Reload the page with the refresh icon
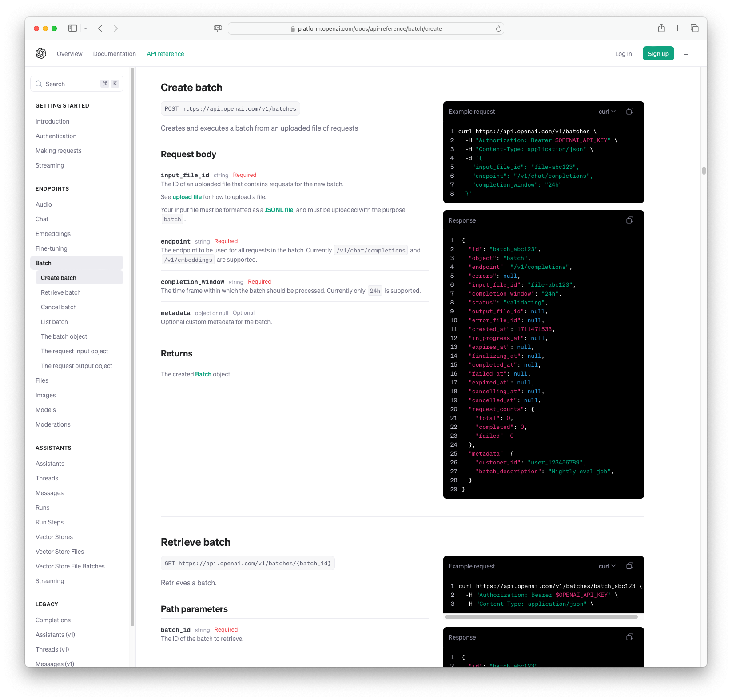The height and width of the screenshot is (700, 732). tap(498, 29)
